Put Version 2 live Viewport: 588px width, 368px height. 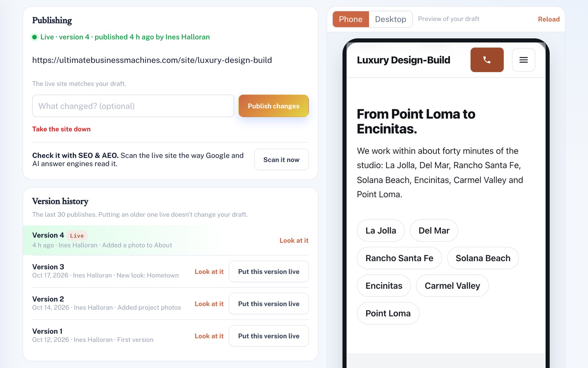pos(269,304)
